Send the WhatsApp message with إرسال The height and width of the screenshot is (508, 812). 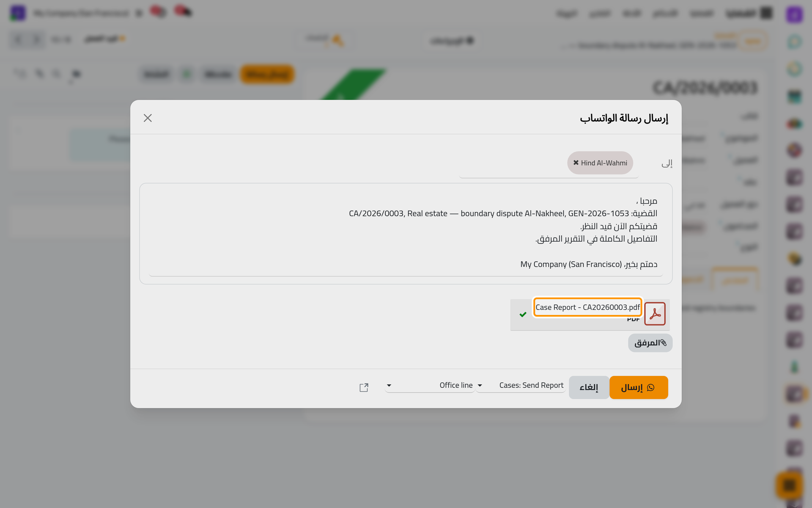point(639,387)
